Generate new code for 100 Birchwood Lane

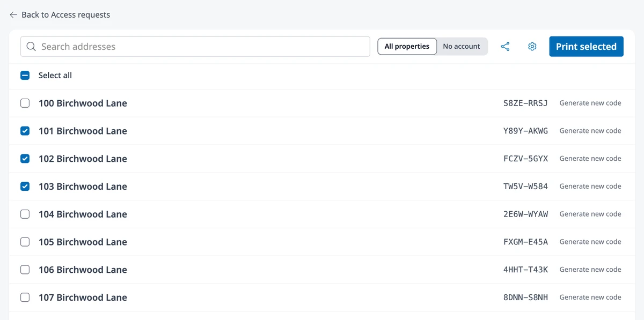tap(590, 103)
